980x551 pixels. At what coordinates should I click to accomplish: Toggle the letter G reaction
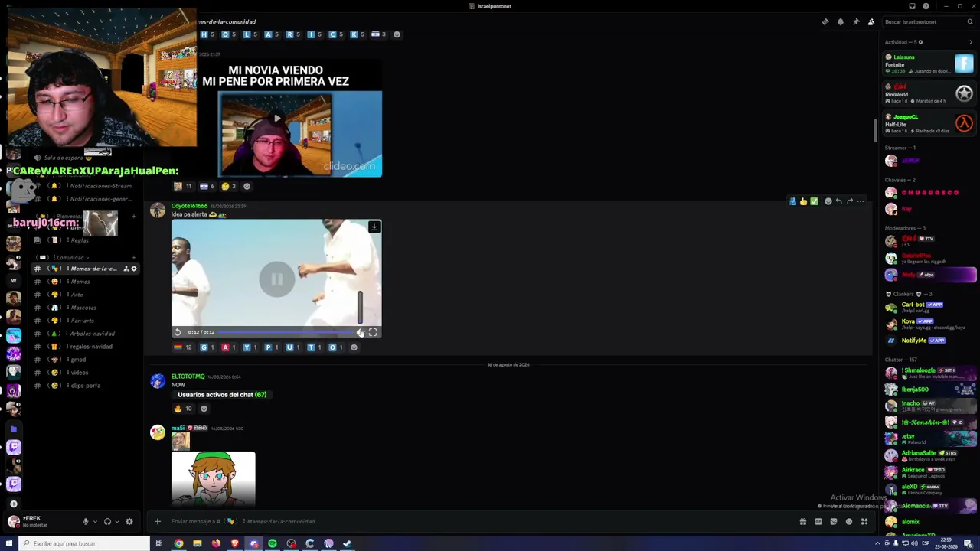207,347
